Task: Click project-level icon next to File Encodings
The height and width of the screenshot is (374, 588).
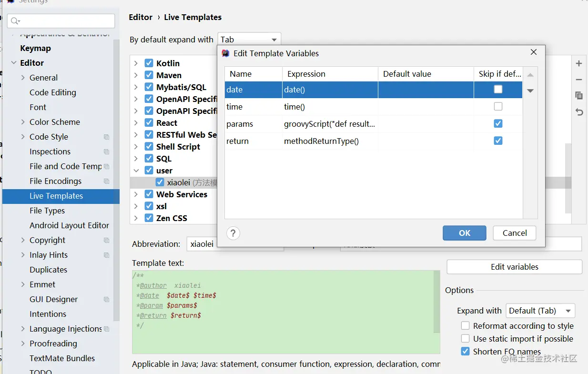Action: coord(106,181)
